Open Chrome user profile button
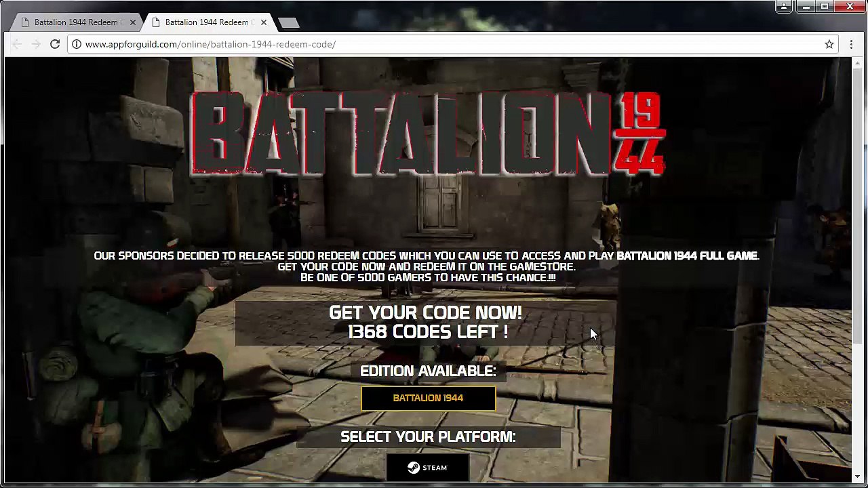The image size is (868, 488). coord(784,7)
